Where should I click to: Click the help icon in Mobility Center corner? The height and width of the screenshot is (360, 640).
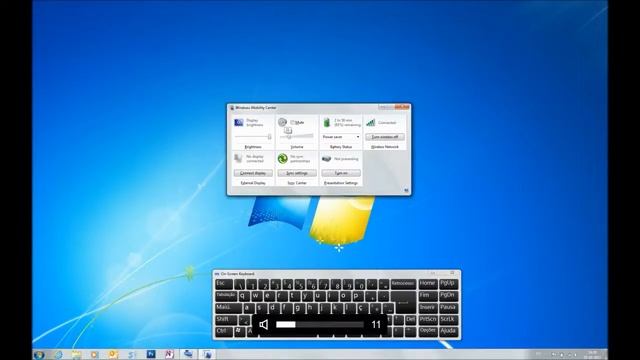[406, 190]
